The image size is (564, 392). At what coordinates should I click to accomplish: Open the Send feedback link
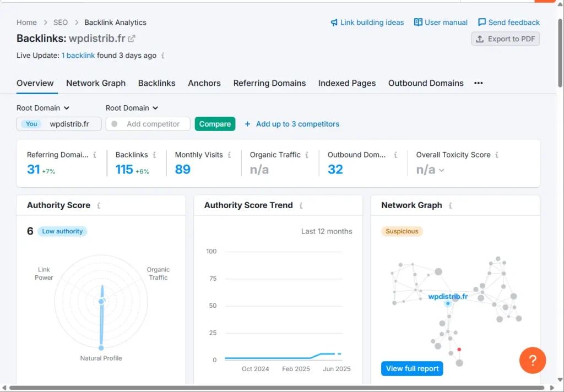coord(514,22)
